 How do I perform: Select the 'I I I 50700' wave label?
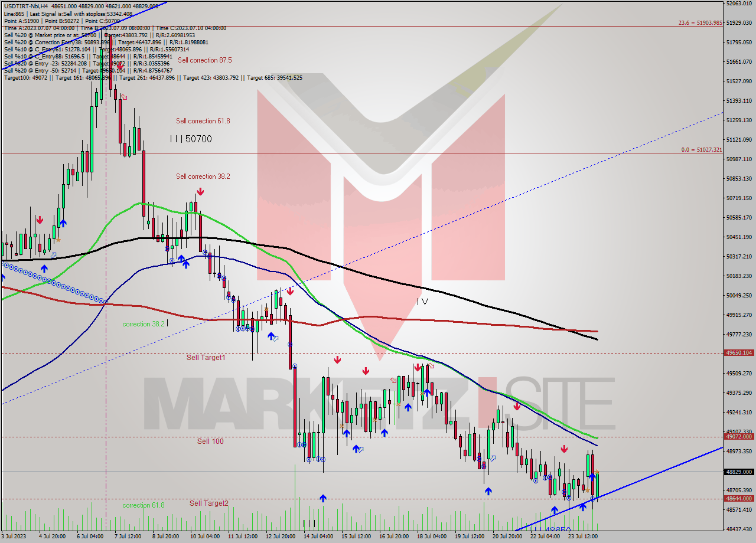coord(190,139)
